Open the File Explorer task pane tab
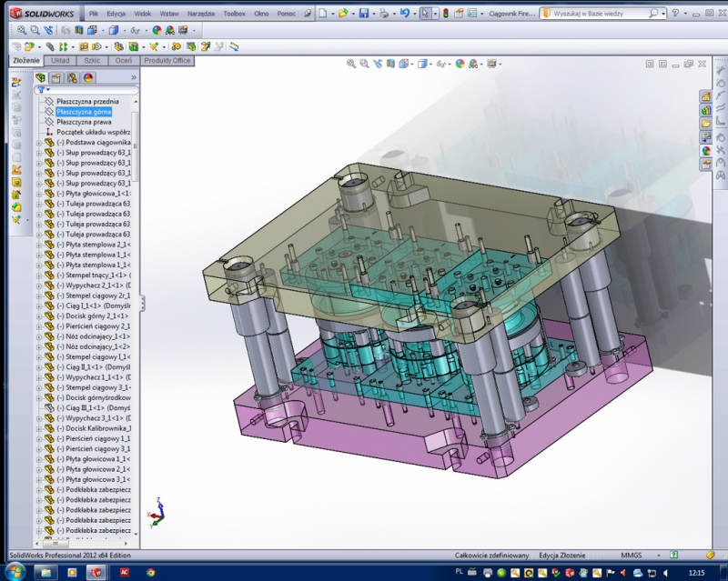Image resolution: width=728 pixels, height=581 pixels. 705,124
